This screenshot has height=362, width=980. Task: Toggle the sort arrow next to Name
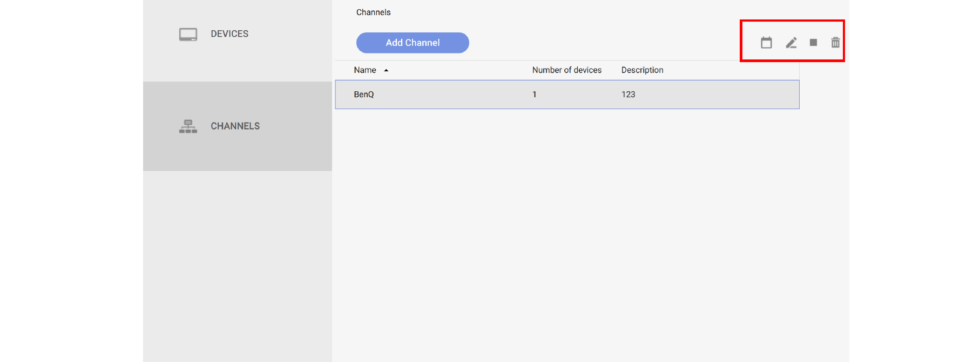click(386, 70)
